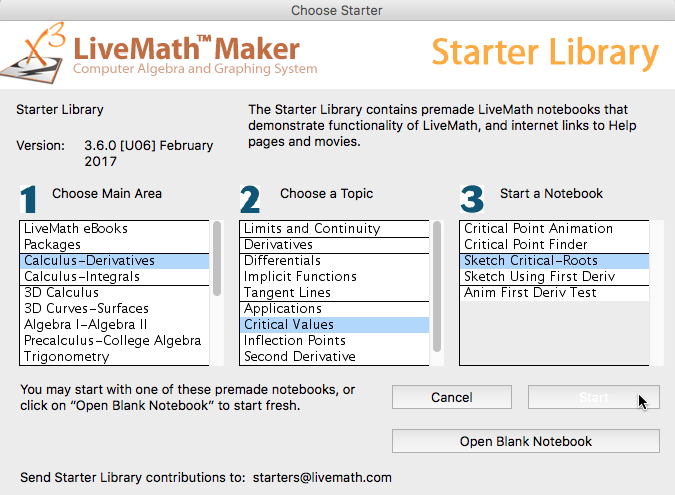The image size is (675, 495).
Task: Pick Tangent Lines topic
Action: [x=334, y=293]
